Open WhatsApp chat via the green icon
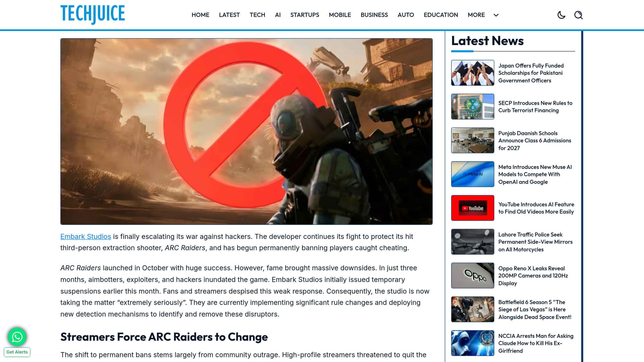 tap(17, 337)
